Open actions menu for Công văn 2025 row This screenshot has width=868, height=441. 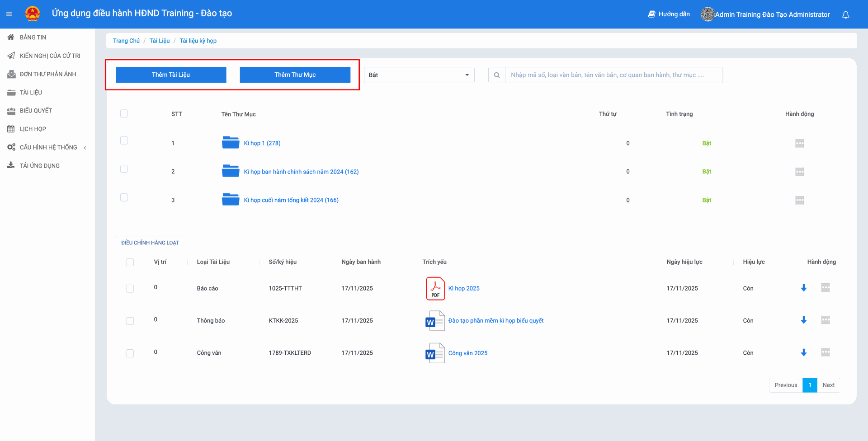click(x=825, y=352)
